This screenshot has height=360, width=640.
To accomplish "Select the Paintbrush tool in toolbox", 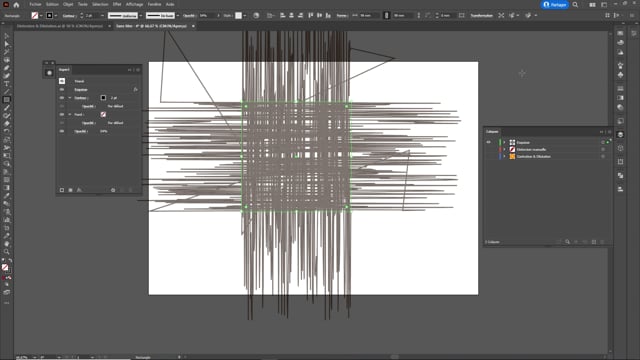I will pyautogui.click(x=7, y=108).
